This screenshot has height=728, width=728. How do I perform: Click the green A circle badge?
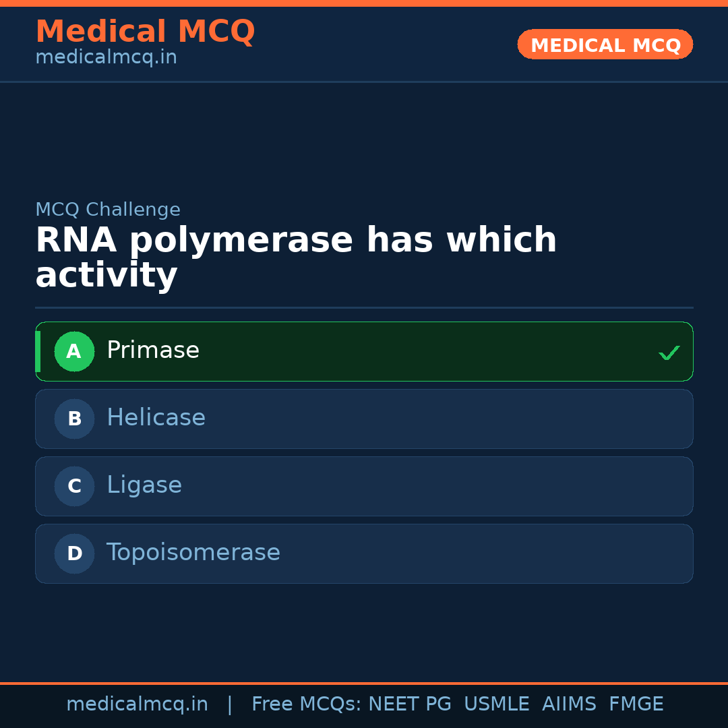pos(74,351)
